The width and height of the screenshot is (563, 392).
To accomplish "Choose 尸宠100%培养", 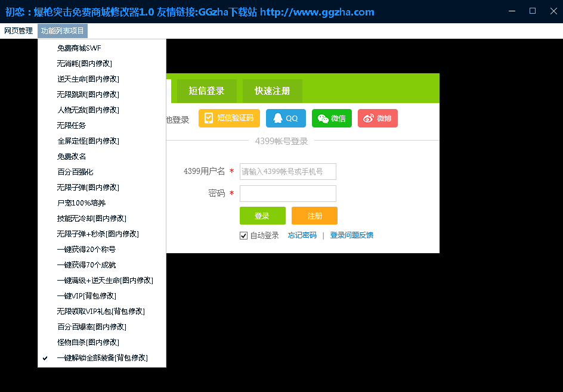I will point(102,203).
